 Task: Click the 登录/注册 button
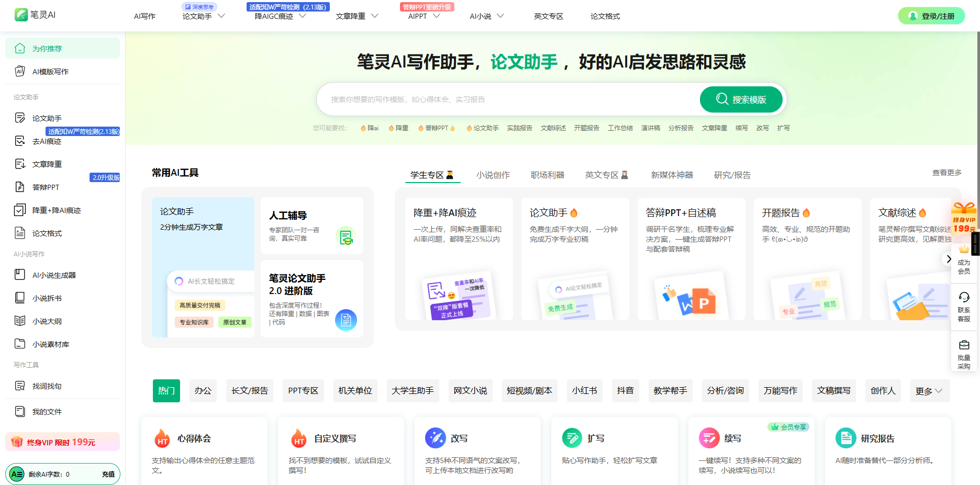click(x=931, y=16)
